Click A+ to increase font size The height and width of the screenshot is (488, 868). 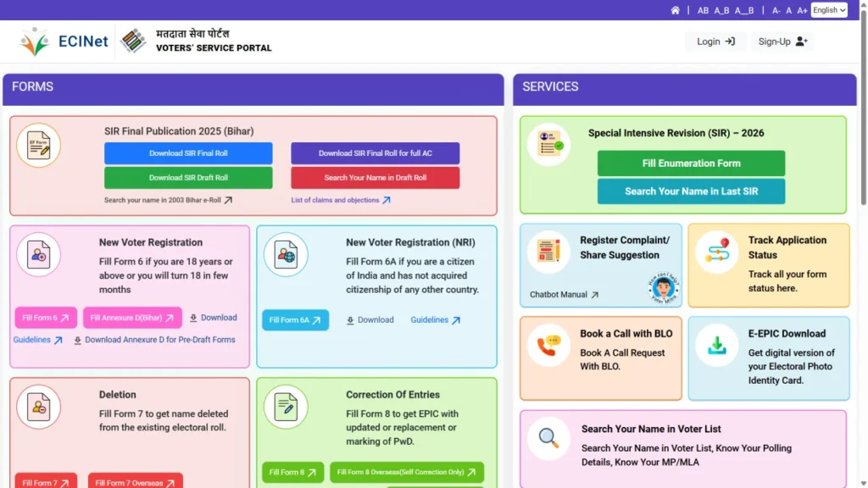pos(802,9)
